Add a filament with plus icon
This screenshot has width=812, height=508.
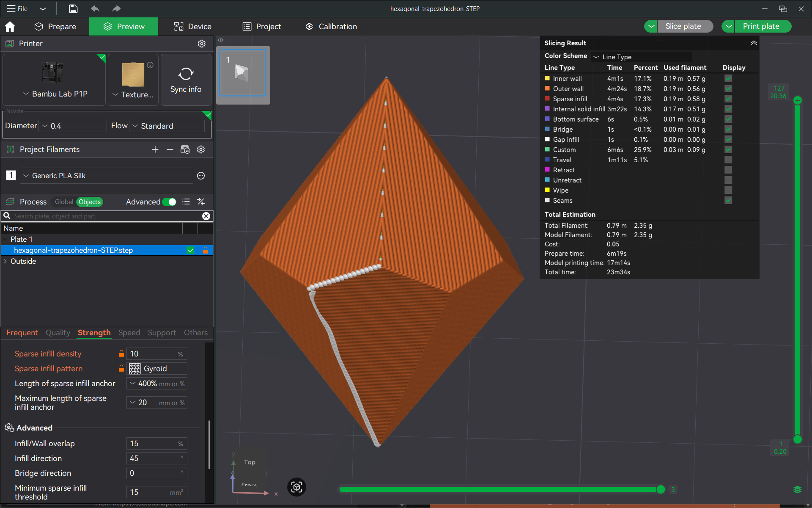tap(155, 149)
